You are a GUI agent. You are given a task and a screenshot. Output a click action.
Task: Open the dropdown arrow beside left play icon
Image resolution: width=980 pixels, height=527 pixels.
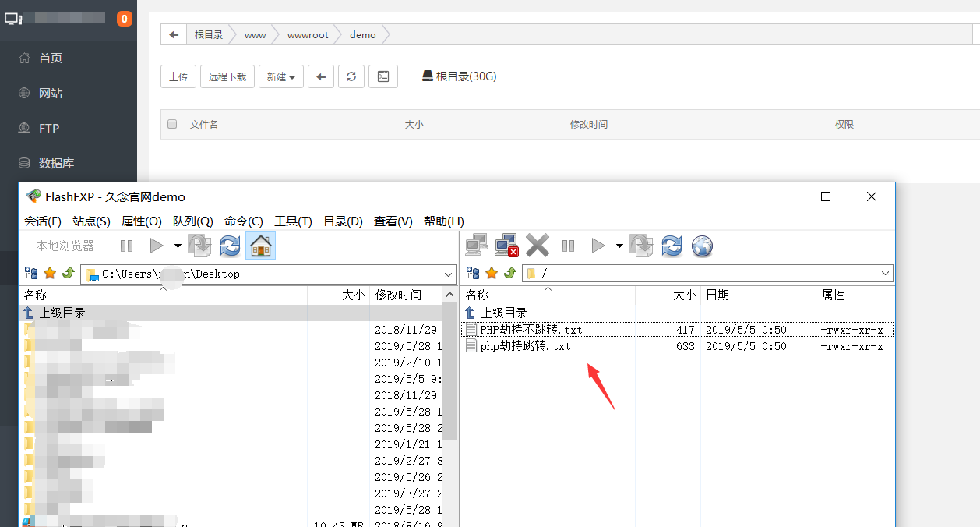178,246
